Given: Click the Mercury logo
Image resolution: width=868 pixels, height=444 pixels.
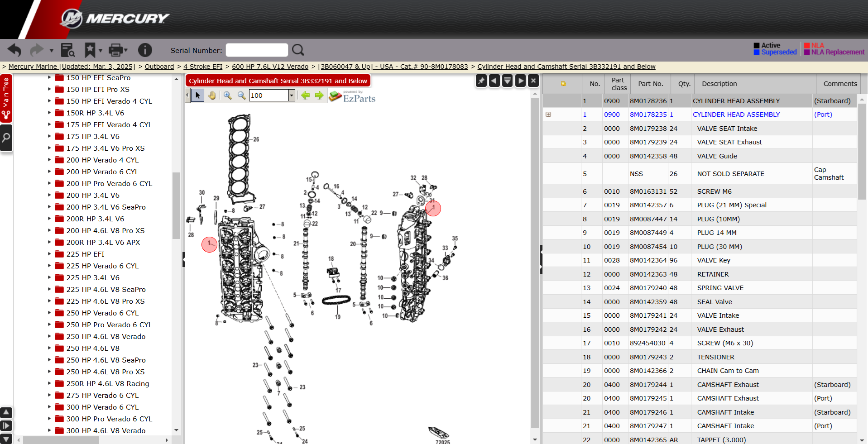Looking at the screenshot, I should (115, 19).
